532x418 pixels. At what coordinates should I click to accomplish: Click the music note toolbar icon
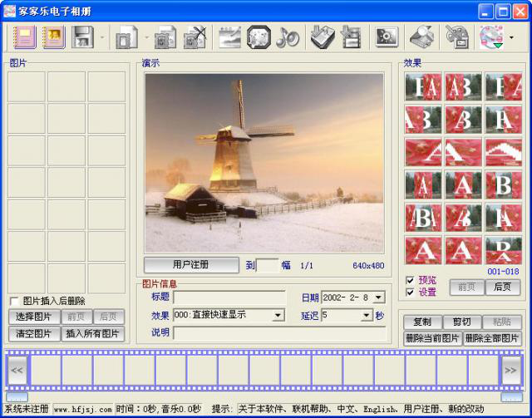(287, 37)
